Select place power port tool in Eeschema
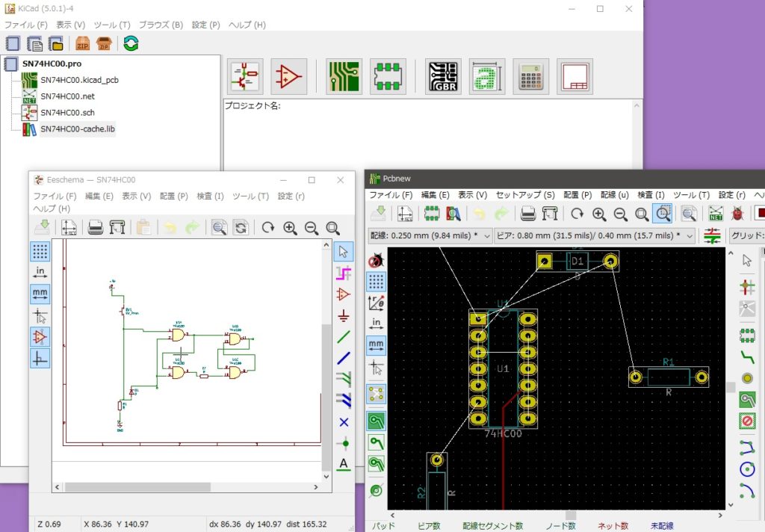Image resolution: width=765 pixels, height=532 pixels. (344, 316)
